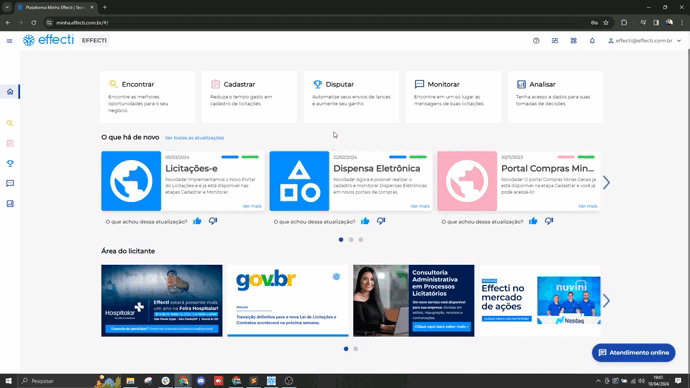Click the browser reload icon
The height and width of the screenshot is (388, 690).
pyautogui.click(x=33, y=22)
